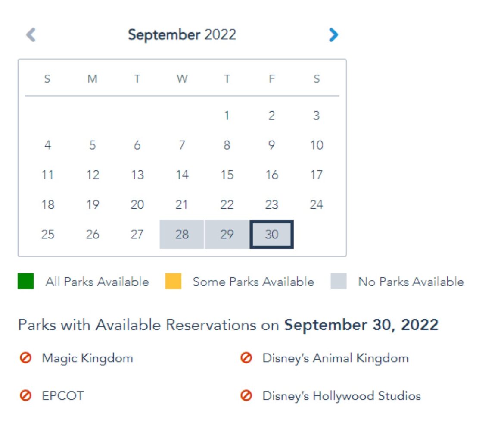Click unavailable icon beside Disney's Hollywood Studios
The height and width of the screenshot is (426, 504).
pyautogui.click(x=246, y=396)
